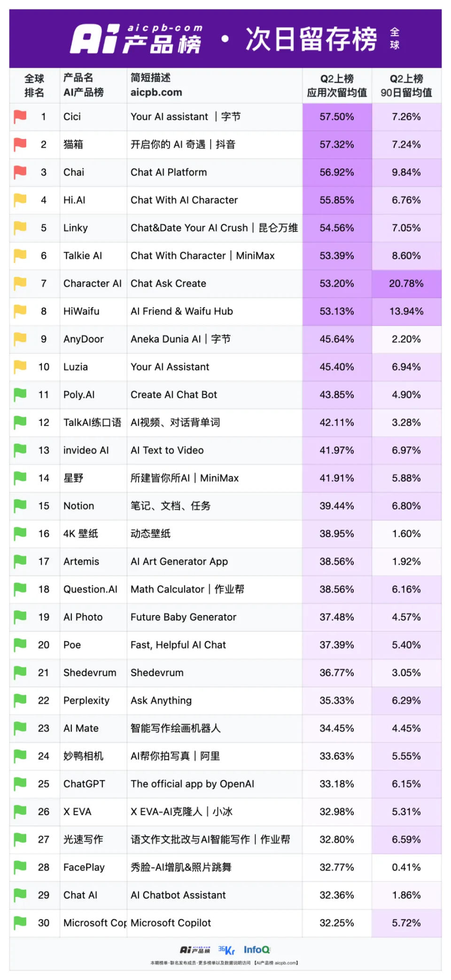Click the yellow flag in Luzia's row

(x=20, y=366)
